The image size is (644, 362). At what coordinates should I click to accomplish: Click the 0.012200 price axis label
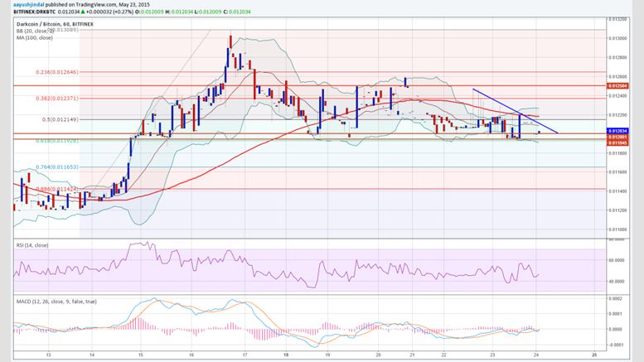pyautogui.click(x=617, y=115)
